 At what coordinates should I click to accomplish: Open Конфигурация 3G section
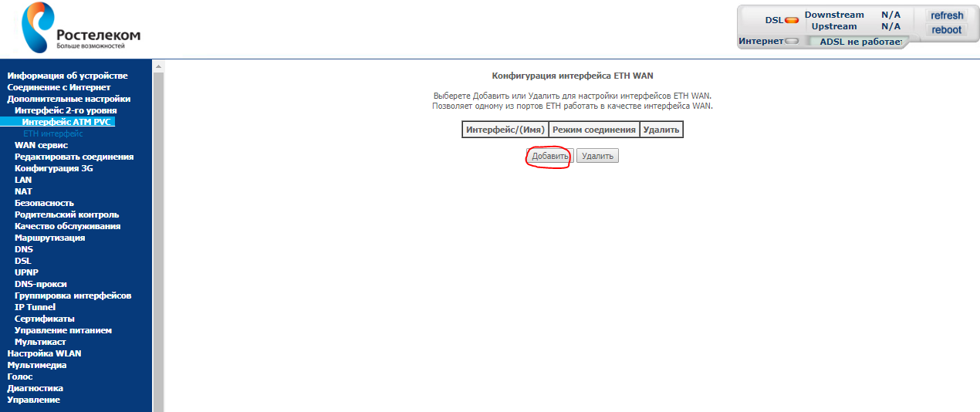[54, 168]
